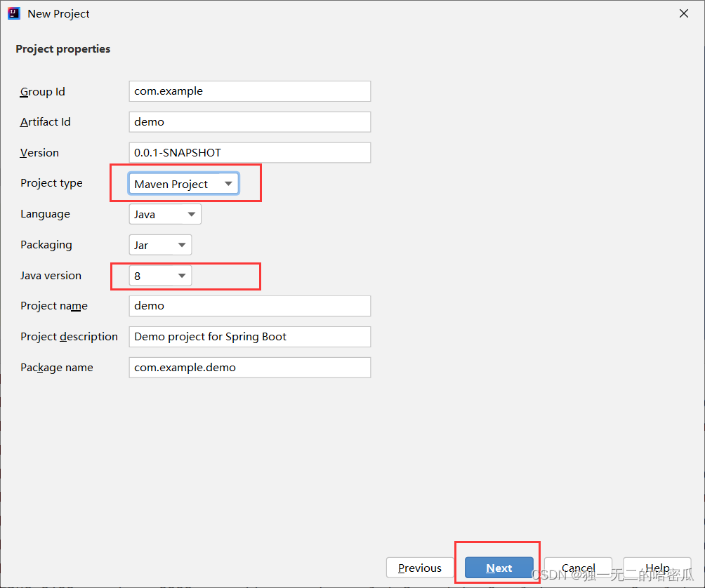Focus the Version field with 0.0.1-SNAPSHOT
705x588 pixels.
249,153
